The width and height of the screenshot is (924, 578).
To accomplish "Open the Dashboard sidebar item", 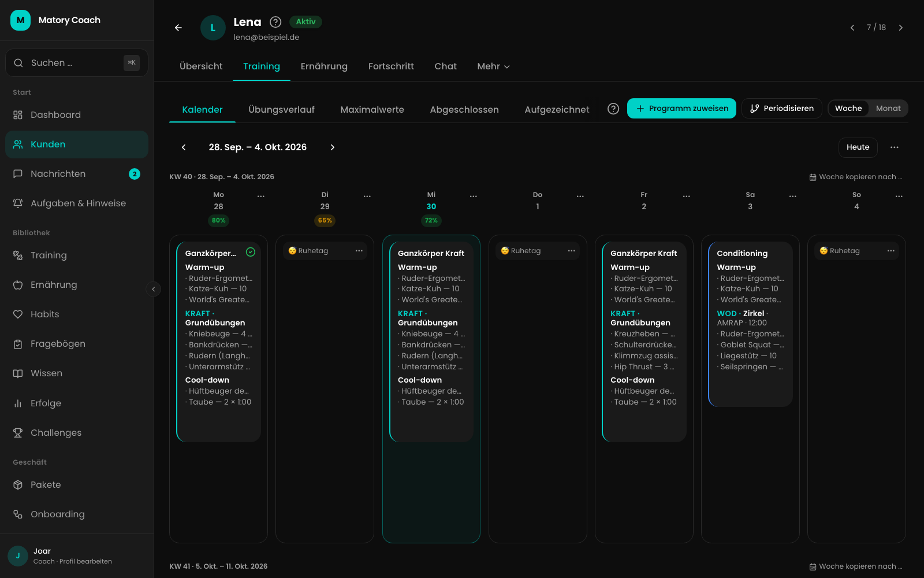I will 77,115.
